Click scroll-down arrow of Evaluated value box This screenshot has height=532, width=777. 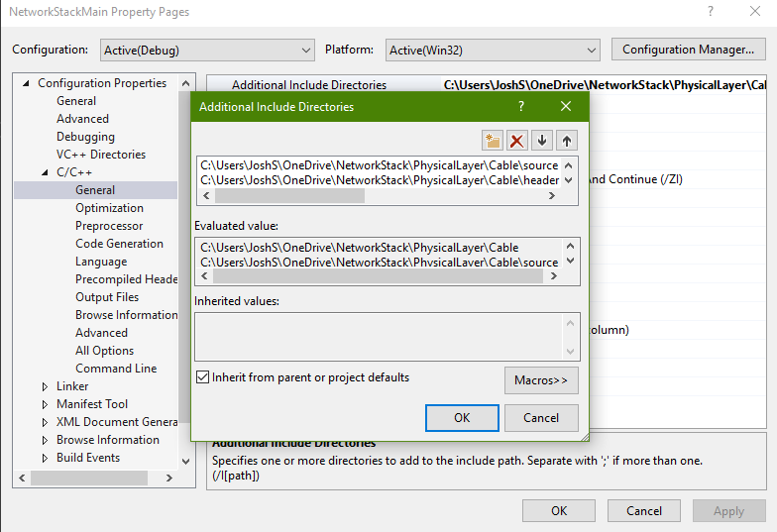(x=571, y=261)
